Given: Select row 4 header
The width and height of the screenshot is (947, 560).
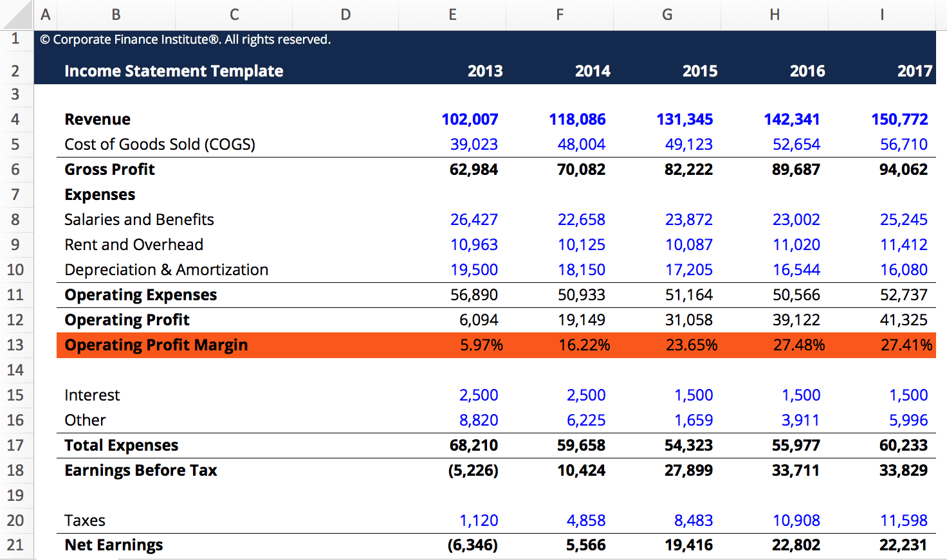Looking at the screenshot, I should click(17, 119).
